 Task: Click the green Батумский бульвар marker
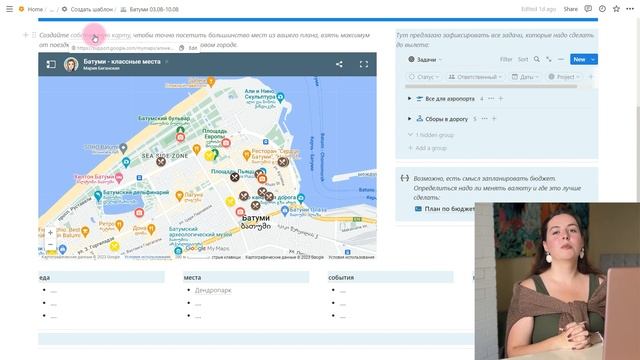click(x=180, y=130)
